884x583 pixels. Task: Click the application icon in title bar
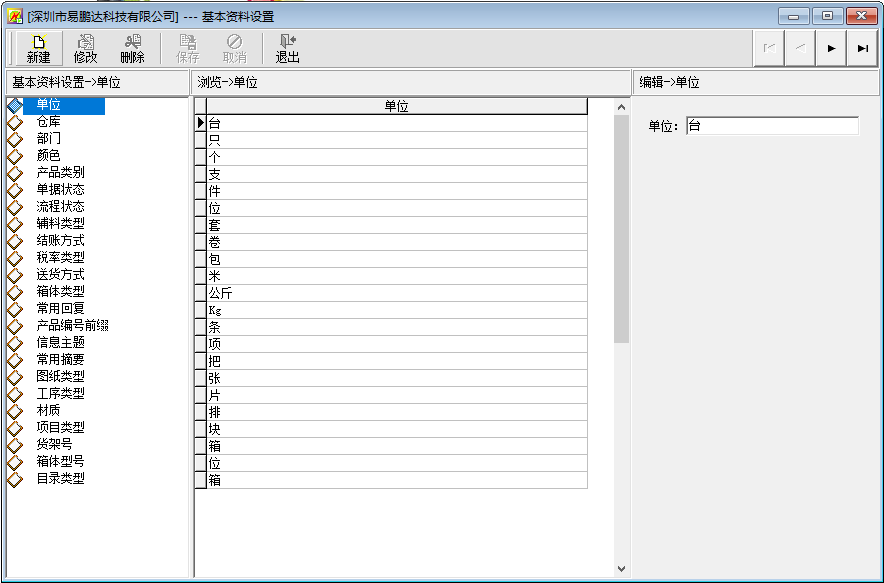click(15, 16)
